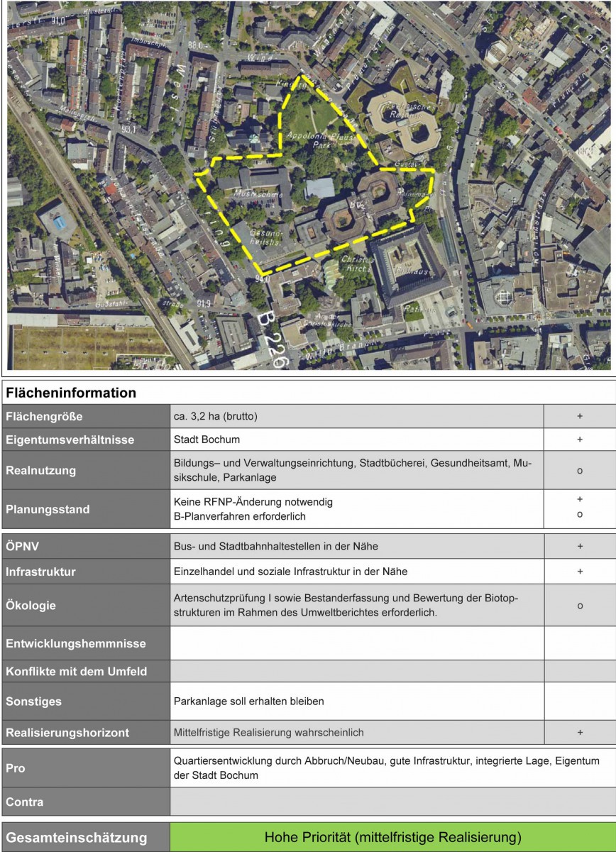Click 'Parkanlage soll erhalten bleiben' text
The image size is (616, 852).
click(248, 701)
